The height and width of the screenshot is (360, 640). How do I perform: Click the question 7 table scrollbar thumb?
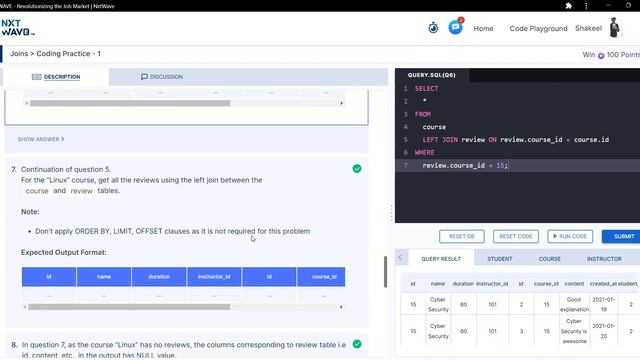tap(129, 307)
